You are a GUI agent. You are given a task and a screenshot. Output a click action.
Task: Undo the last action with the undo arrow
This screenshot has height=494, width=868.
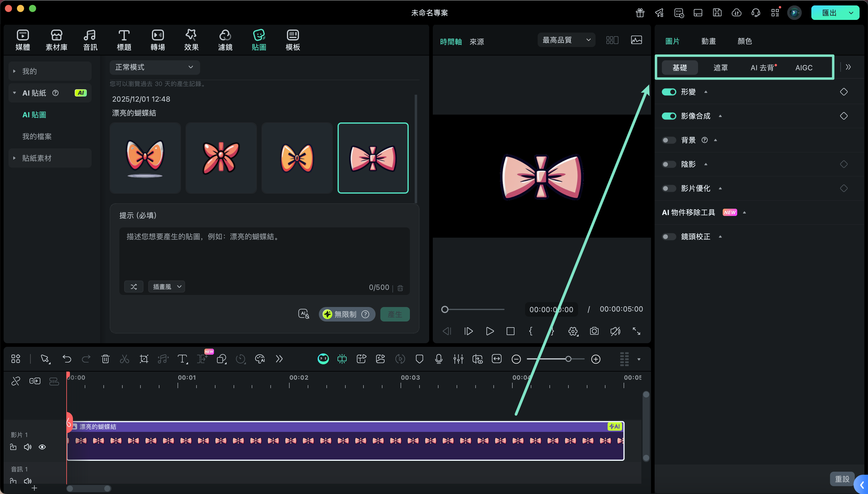click(x=67, y=359)
